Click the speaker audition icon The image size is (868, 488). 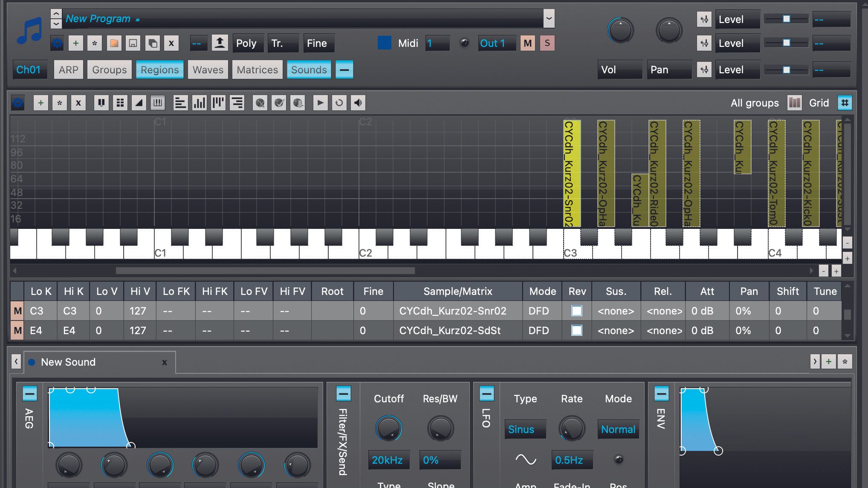tap(358, 103)
